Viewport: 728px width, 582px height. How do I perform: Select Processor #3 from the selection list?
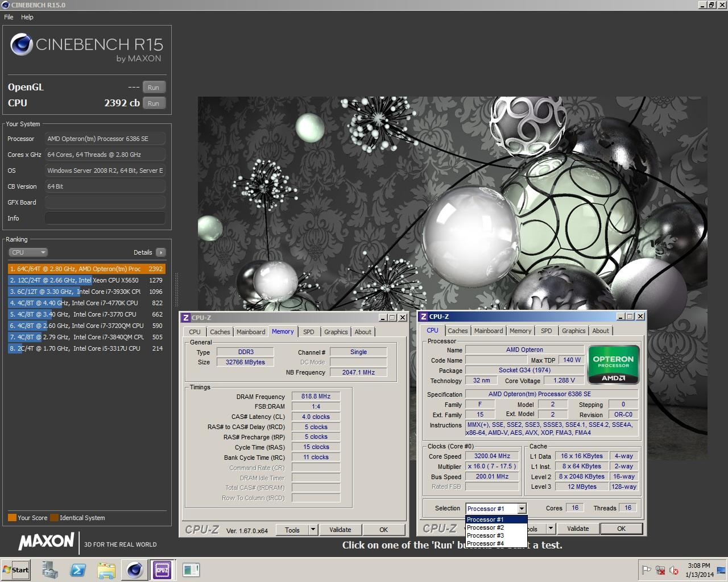[485, 535]
